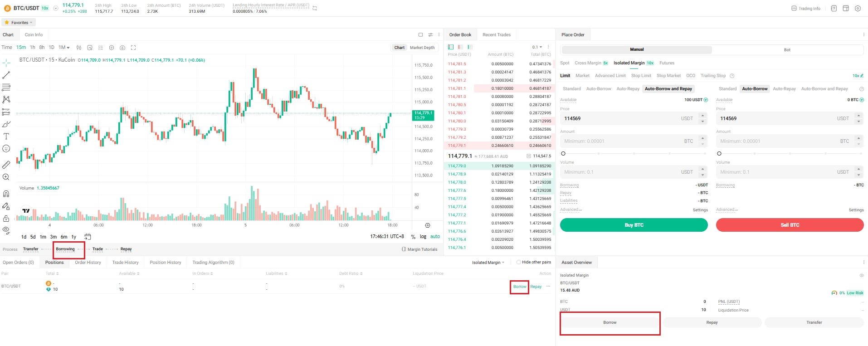Select the text annotation tool
The width and height of the screenshot is (868, 346).
tap(6, 136)
